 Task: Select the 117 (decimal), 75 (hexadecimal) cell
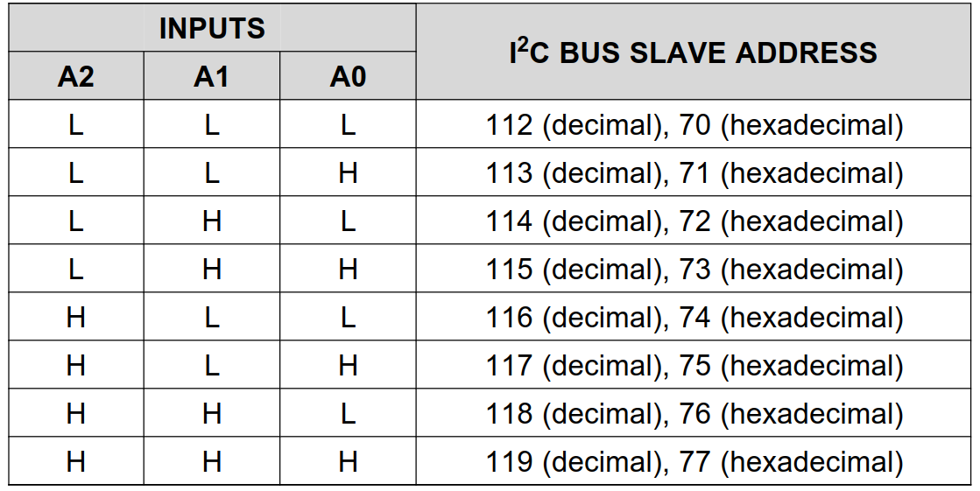694,365
